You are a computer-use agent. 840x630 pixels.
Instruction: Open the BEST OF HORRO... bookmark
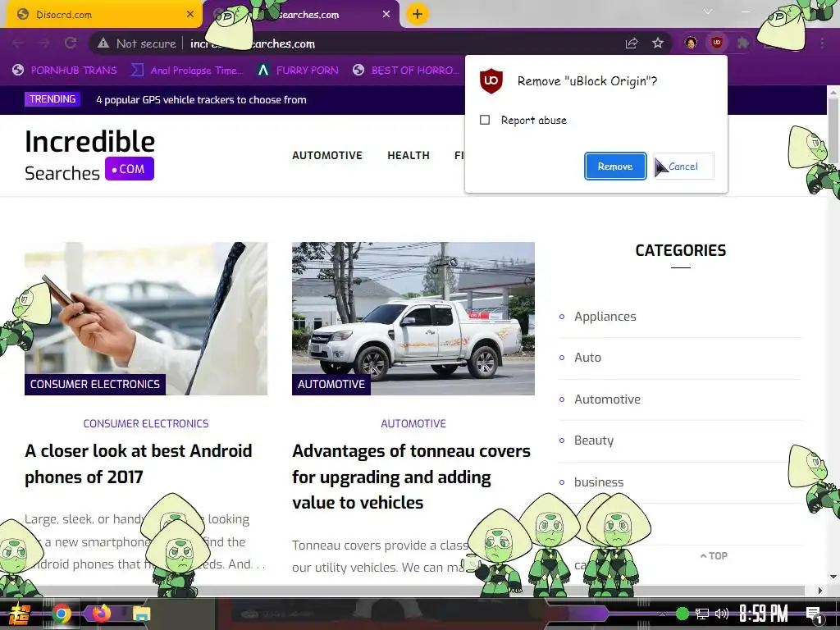click(x=406, y=71)
